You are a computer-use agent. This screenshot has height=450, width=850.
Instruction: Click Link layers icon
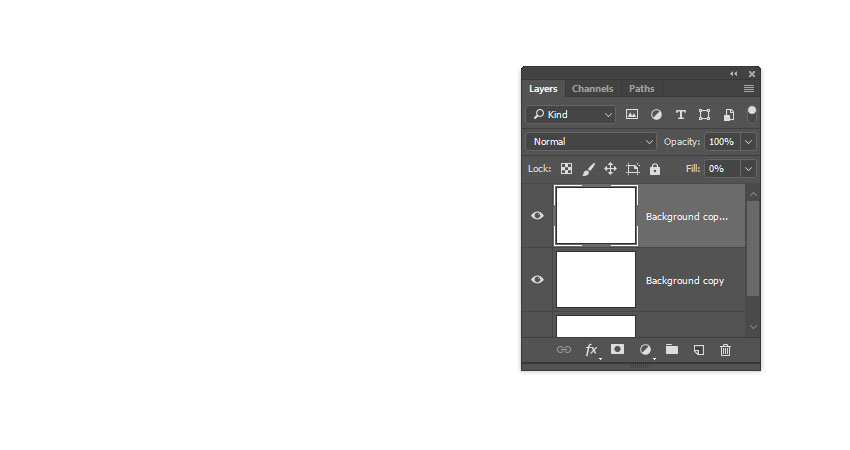[x=564, y=350]
